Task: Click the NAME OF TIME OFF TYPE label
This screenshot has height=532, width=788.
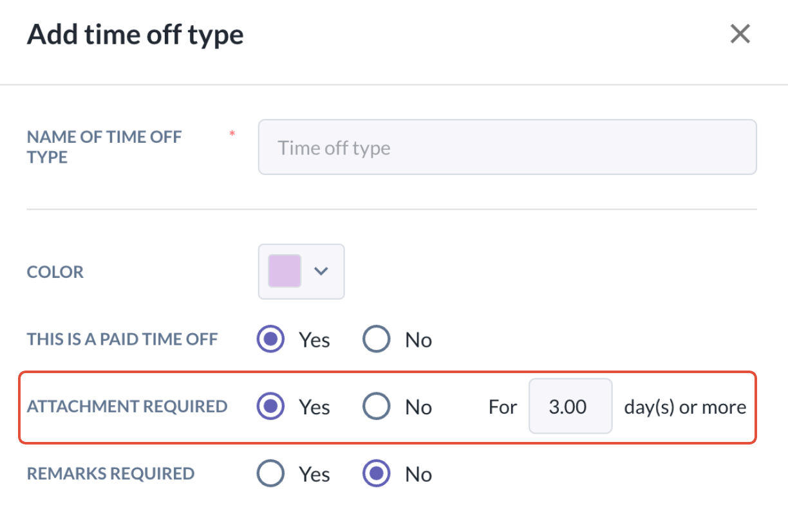Action: [x=104, y=147]
